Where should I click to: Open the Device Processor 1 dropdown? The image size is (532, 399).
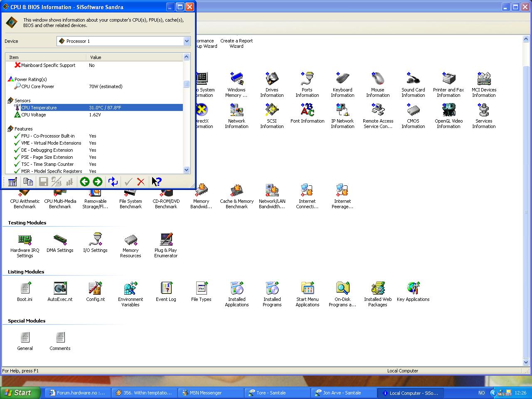coord(187,41)
